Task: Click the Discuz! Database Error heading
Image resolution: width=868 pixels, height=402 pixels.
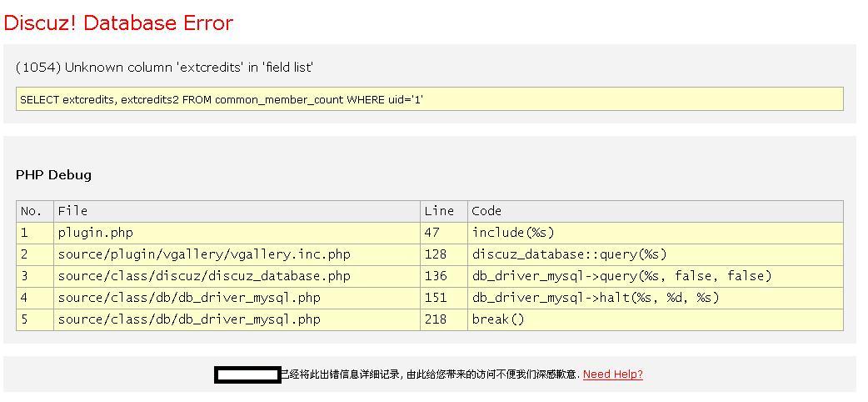Action: [x=118, y=23]
